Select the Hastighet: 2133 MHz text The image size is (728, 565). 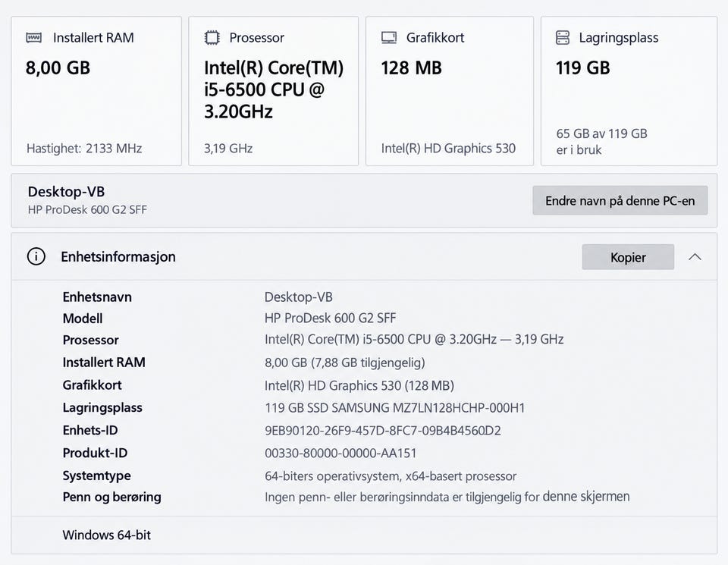click(x=84, y=149)
